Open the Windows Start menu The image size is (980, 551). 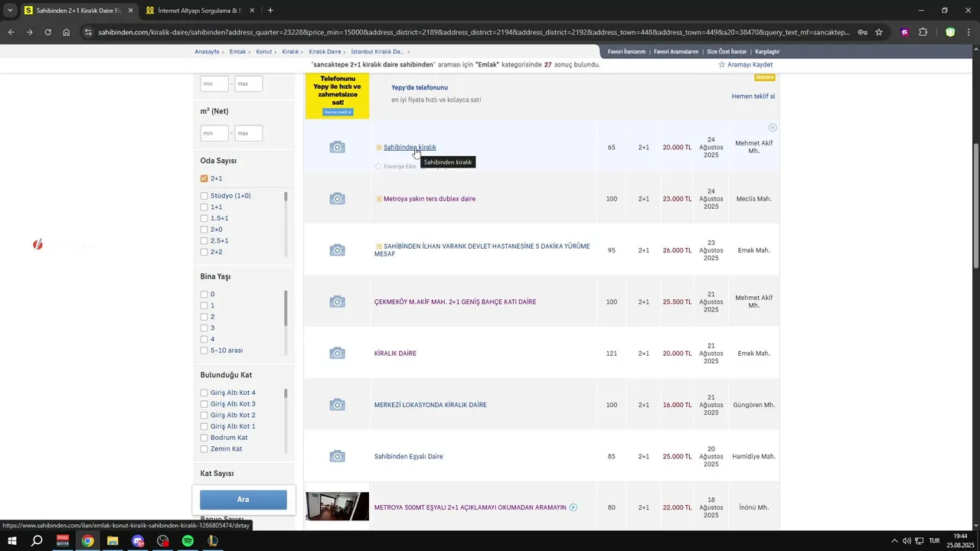pyautogui.click(x=11, y=541)
